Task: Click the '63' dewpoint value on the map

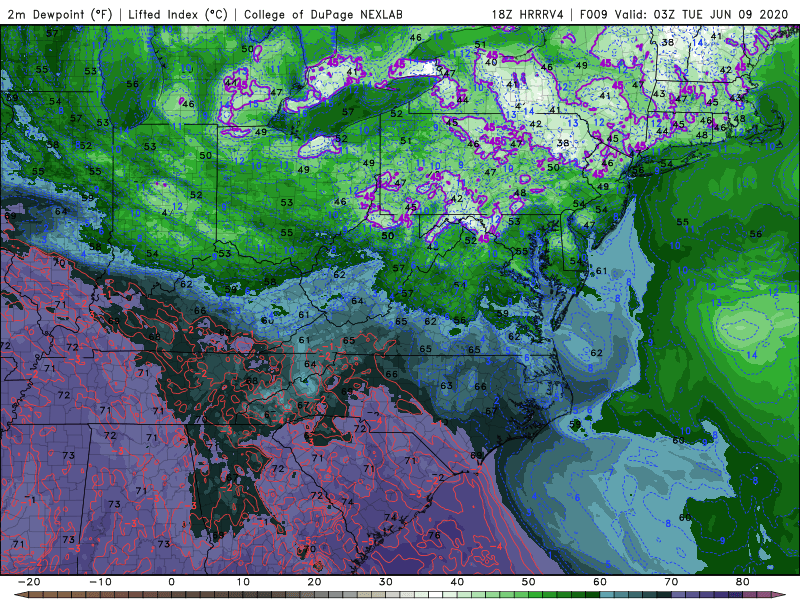Action: [x=446, y=385]
